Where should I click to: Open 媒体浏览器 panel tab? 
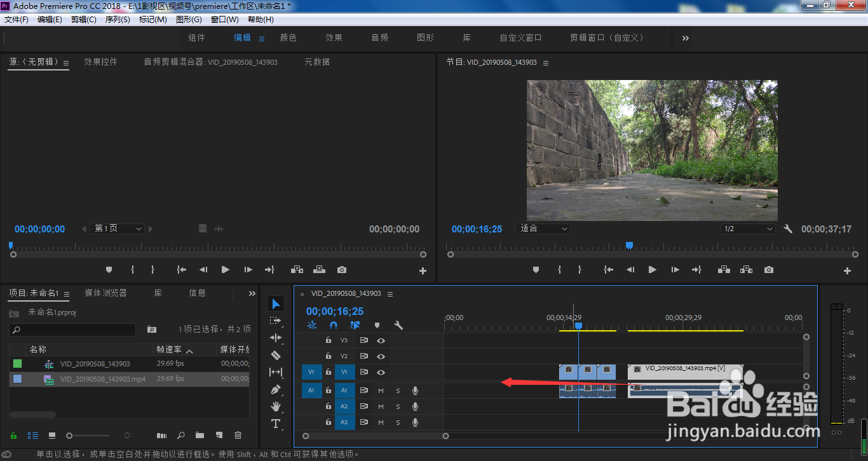click(106, 293)
